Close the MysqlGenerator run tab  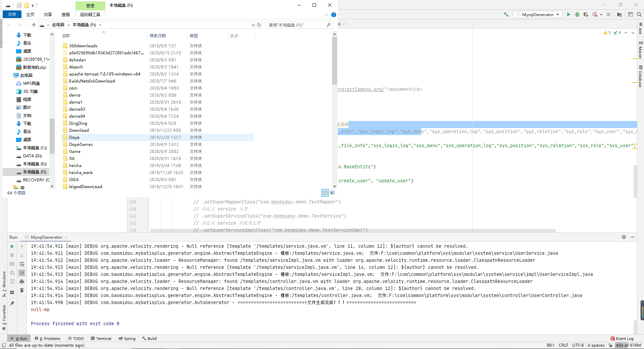point(66,237)
